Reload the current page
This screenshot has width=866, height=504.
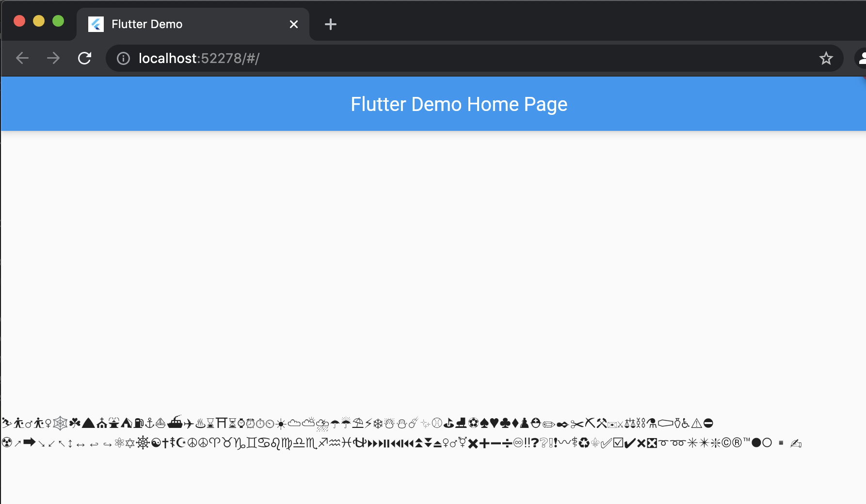[x=85, y=58]
